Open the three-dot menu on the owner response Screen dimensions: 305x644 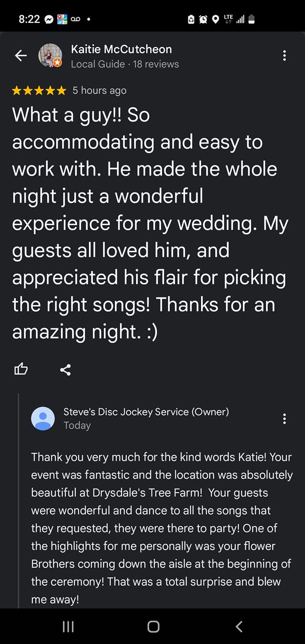click(x=285, y=419)
